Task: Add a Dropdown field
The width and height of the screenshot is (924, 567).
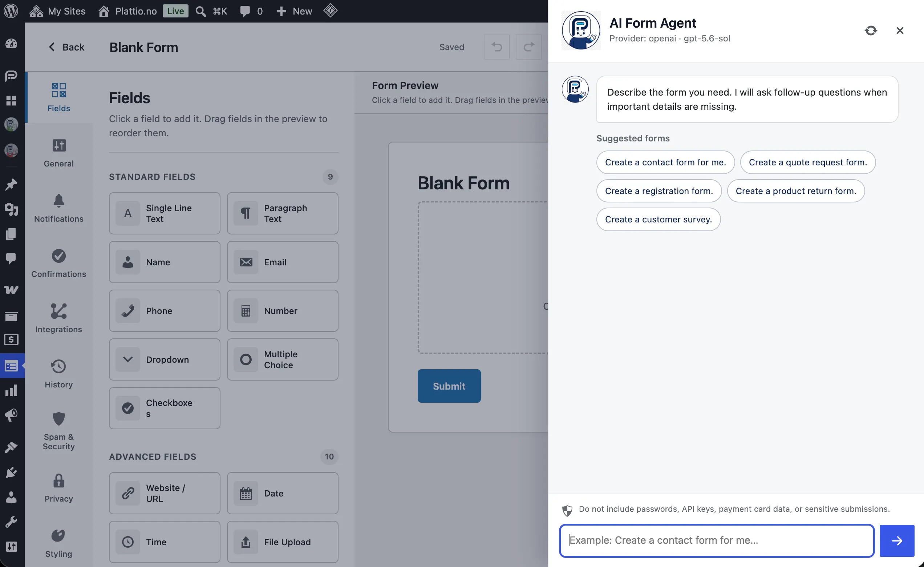Action: (x=165, y=359)
